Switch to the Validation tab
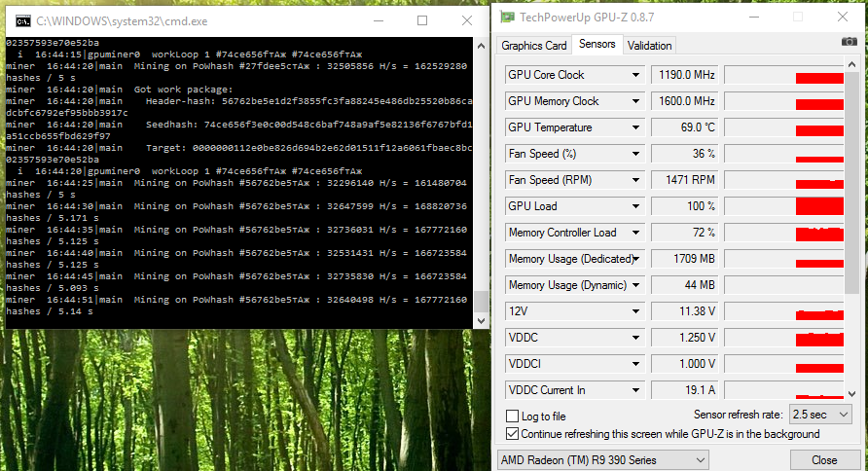Image resolution: width=868 pixels, height=471 pixels. pyautogui.click(x=649, y=45)
